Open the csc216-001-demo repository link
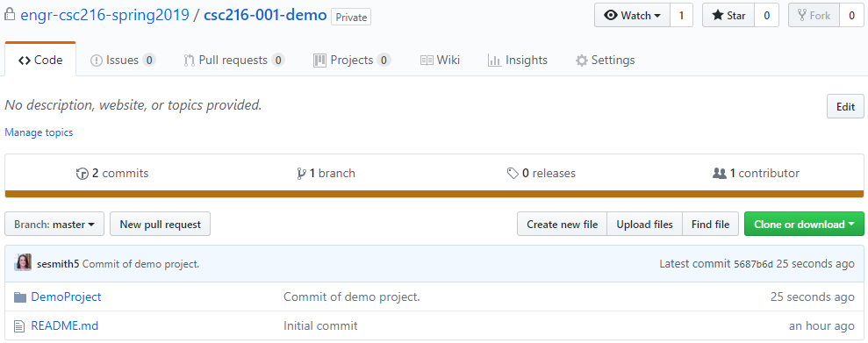Viewport: 868px width, 343px height. point(265,15)
